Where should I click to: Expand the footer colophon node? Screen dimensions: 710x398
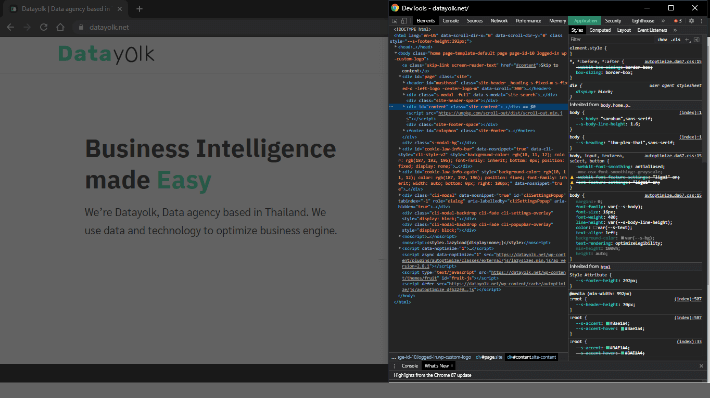(x=404, y=131)
